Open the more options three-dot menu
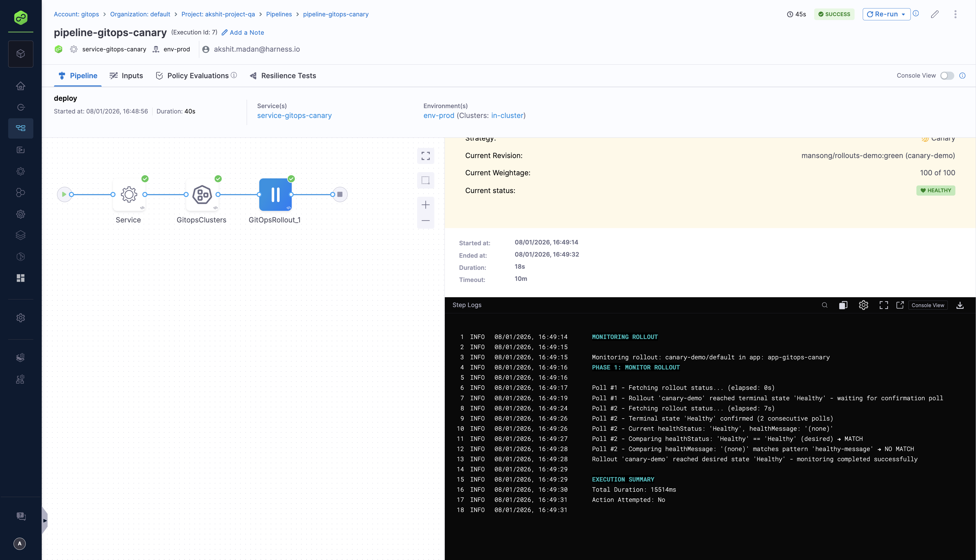Image resolution: width=976 pixels, height=560 pixels. pos(956,14)
